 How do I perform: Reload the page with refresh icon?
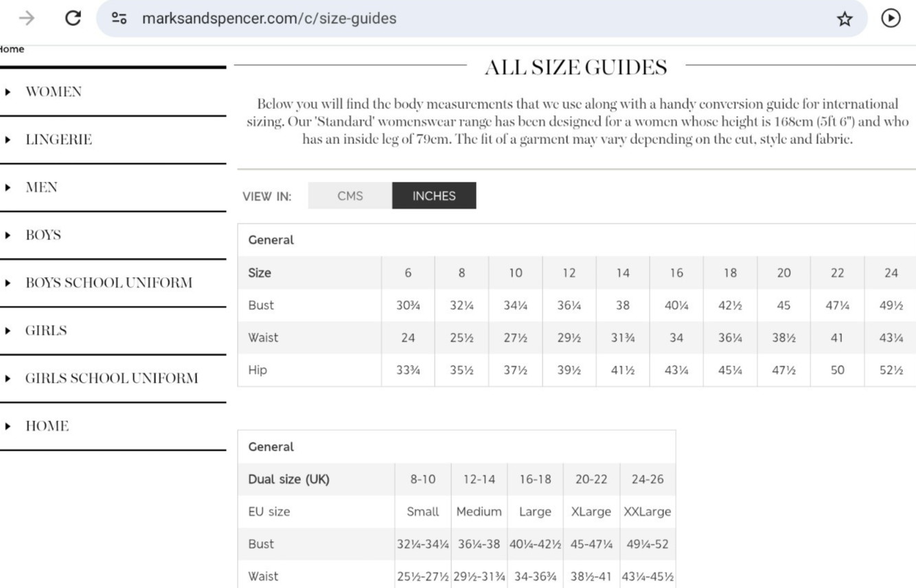73,19
